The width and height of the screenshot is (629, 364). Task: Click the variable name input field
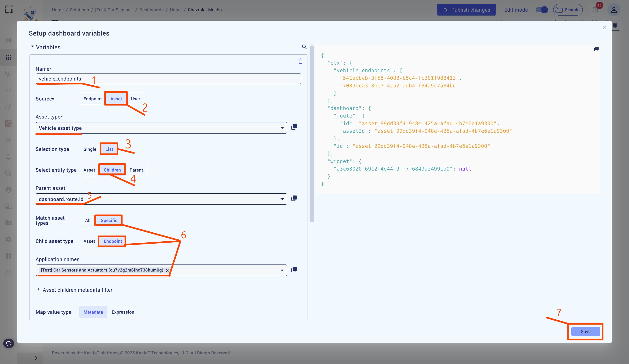click(168, 78)
